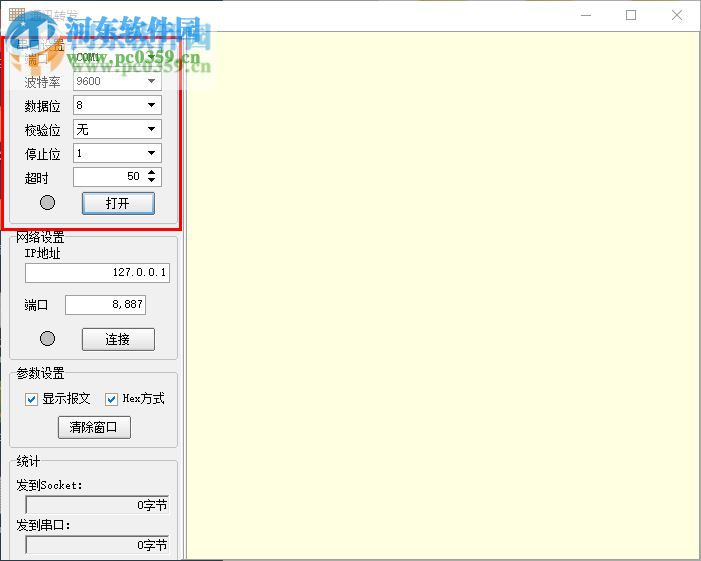Image resolution: width=701 pixels, height=561 pixels.
Task: Click the serial port status indicator circle
Action: 47,202
